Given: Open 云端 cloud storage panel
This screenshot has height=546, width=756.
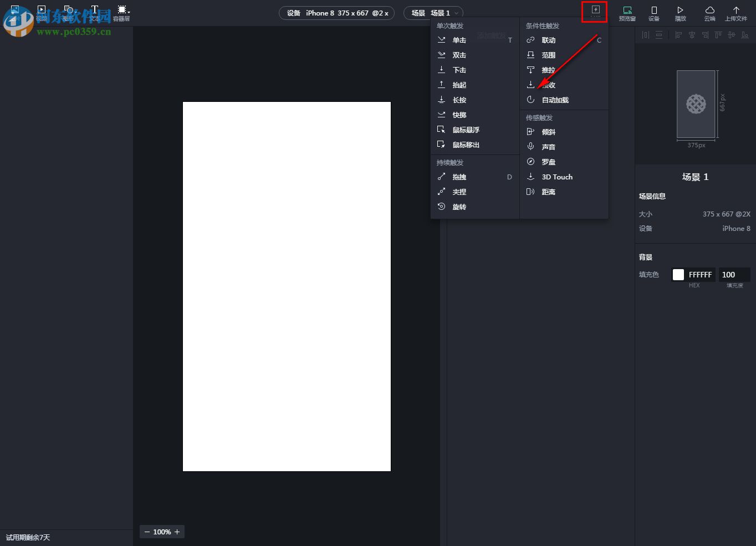Looking at the screenshot, I should pos(709,10).
